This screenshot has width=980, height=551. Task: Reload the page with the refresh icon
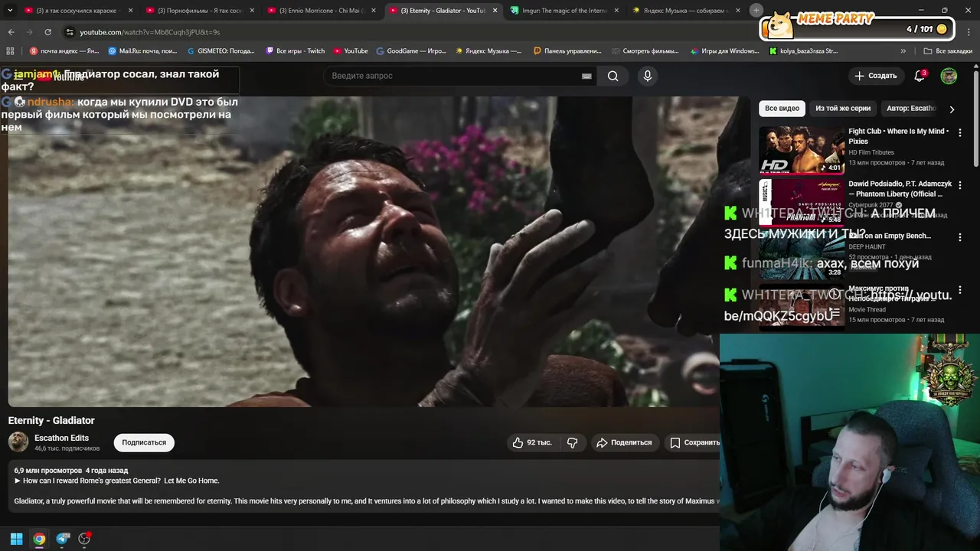coord(47,32)
